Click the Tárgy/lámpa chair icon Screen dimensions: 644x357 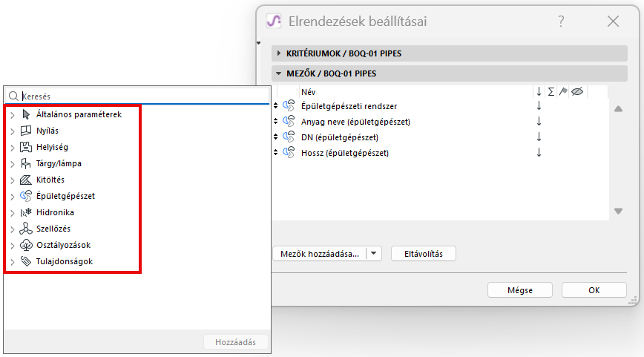click(27, 164)
